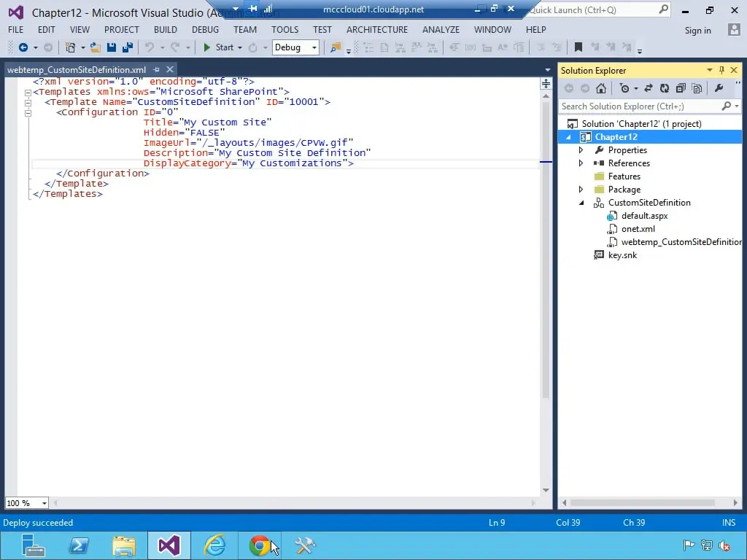Image resolution: width=747 pixels, height=560 pixels.
Task: Collapse All items in Solution Explorer
Action: pos(681,87)
